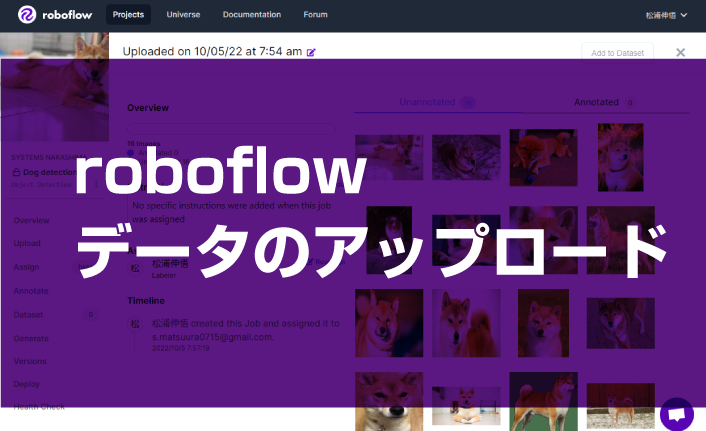
Task: Open Health Check in the sidebar
Action: pyautogui.click(x=39, y=407)
